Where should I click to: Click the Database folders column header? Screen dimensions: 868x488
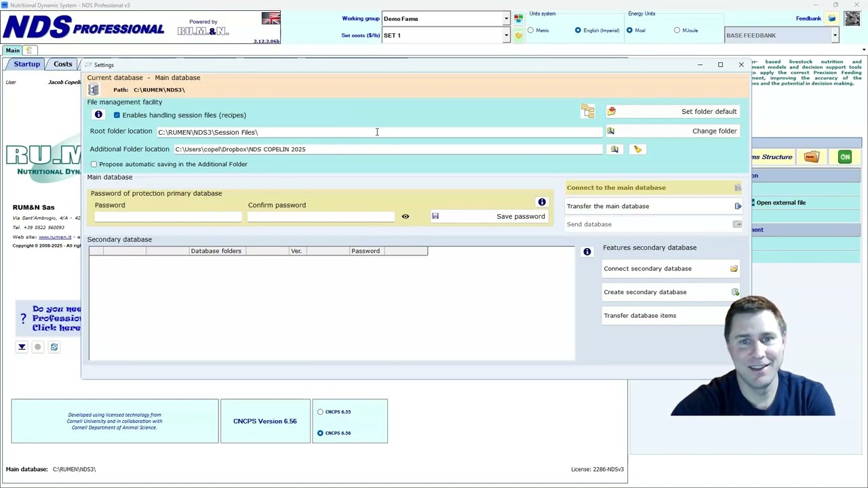pos(216,251)
